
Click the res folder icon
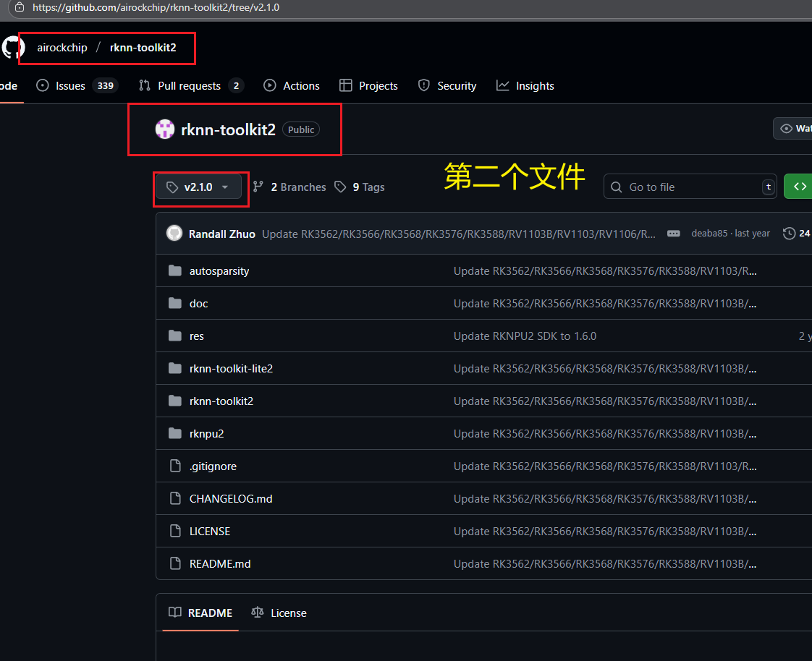coord(175,336)
